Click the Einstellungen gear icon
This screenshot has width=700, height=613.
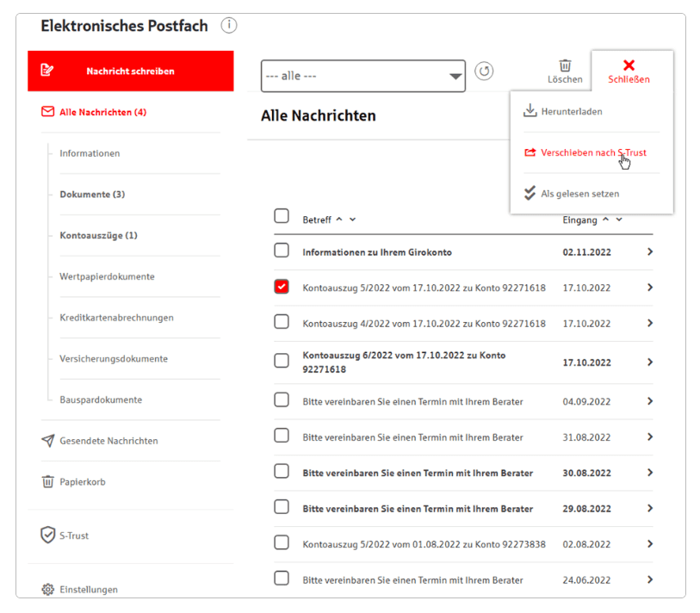pos(47,590)
